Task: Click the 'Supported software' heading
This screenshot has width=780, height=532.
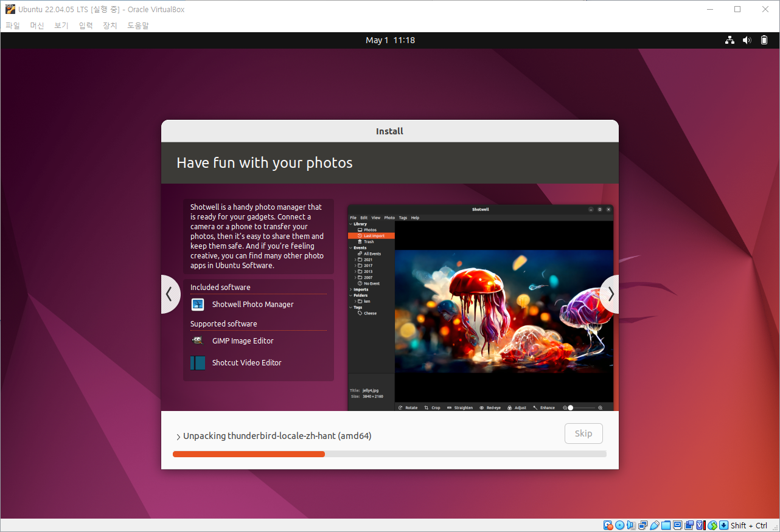Action: pyautogui.click(x=224, y=324)
